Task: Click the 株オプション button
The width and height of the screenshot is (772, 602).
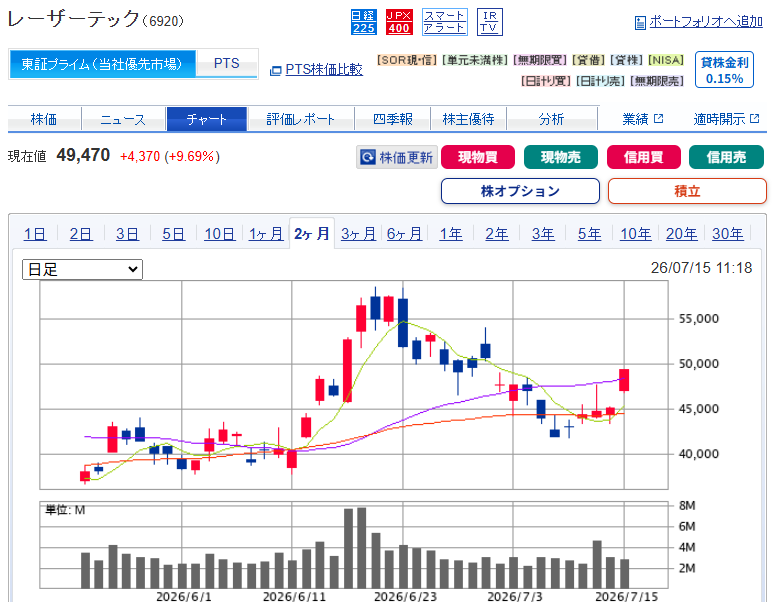Action: click(520, 191)
